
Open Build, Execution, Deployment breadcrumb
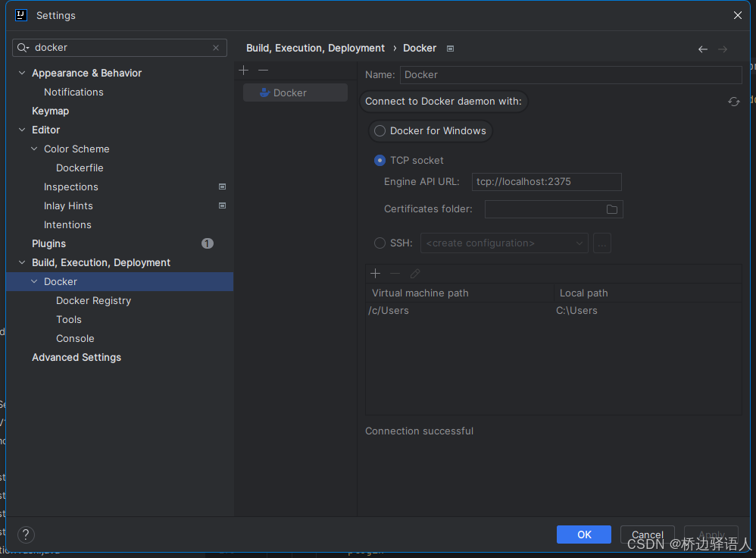(x=315, y=48)
